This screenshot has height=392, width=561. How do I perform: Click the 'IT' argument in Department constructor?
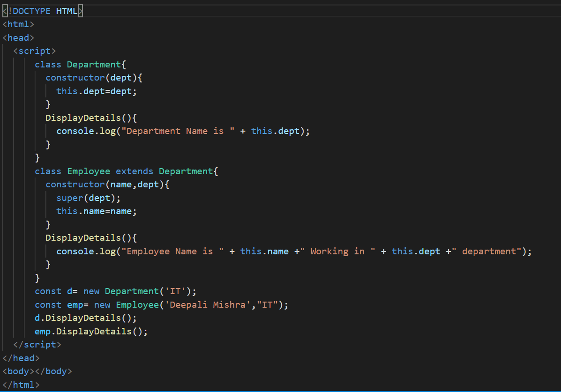pyautogui.click(x=176, y=291)
